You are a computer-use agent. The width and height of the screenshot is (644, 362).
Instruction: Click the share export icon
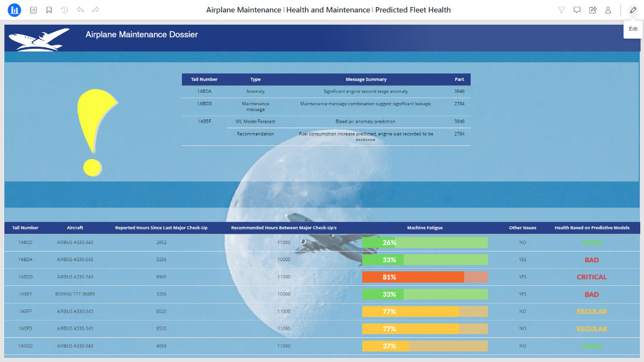point(592,10)
